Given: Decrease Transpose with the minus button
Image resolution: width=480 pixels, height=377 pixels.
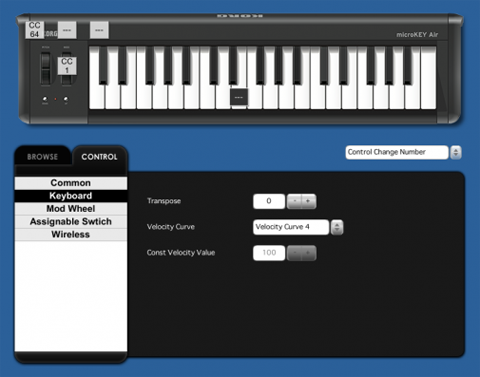Looking at the screenshot, I should click(x=294, y=201).
